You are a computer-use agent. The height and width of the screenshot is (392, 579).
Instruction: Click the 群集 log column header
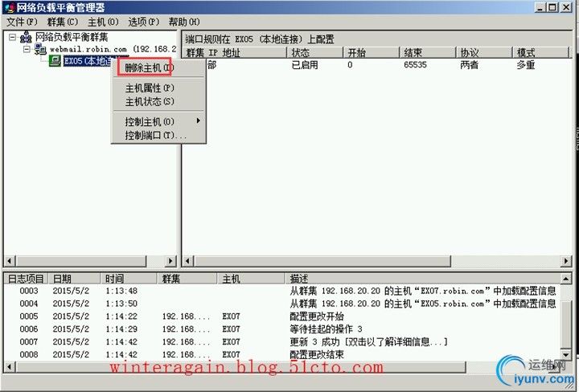point(187,279)
